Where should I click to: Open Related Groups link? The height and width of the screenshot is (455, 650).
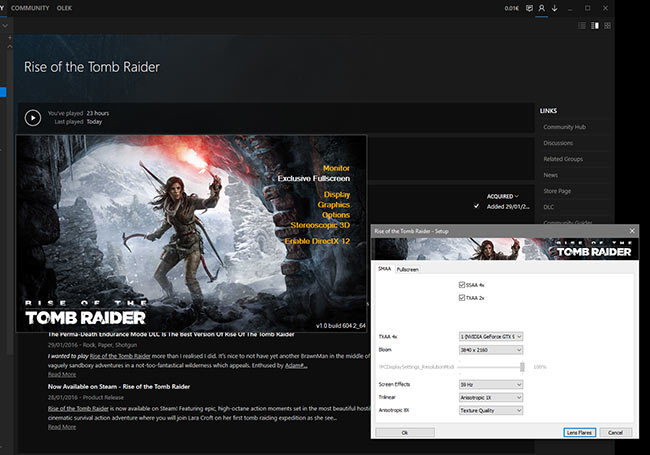pyautogui.click(x=563, y=159)
